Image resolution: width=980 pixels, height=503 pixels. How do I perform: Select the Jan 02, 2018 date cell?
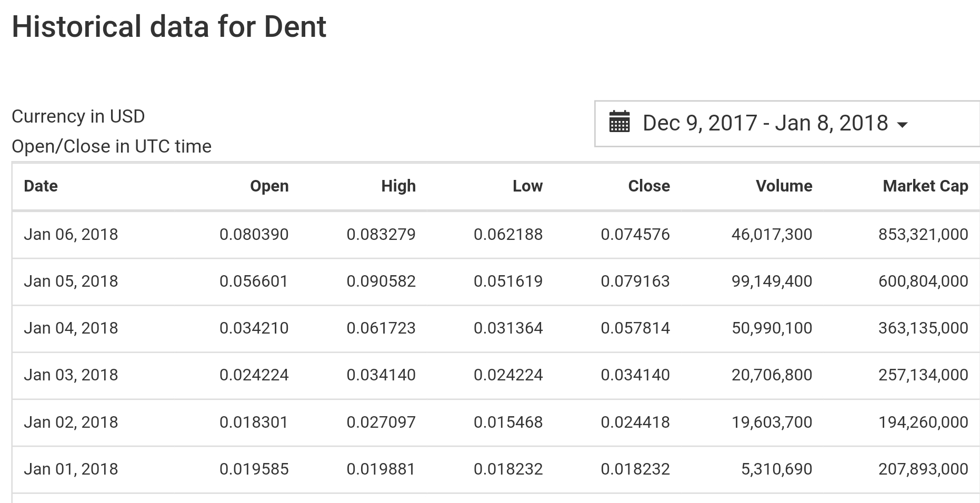click(71, 422)
